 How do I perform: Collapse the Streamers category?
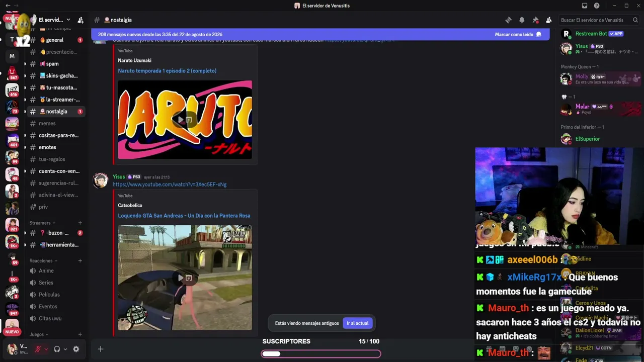(x=42, y=223)
